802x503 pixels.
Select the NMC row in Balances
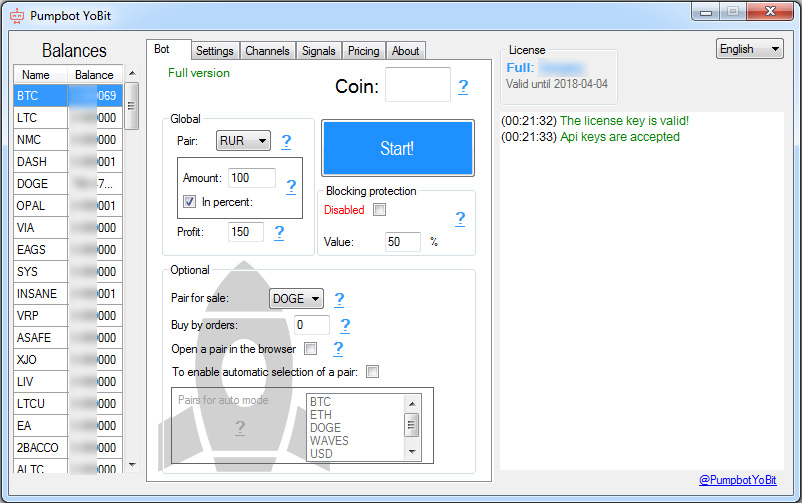point(69,140)
